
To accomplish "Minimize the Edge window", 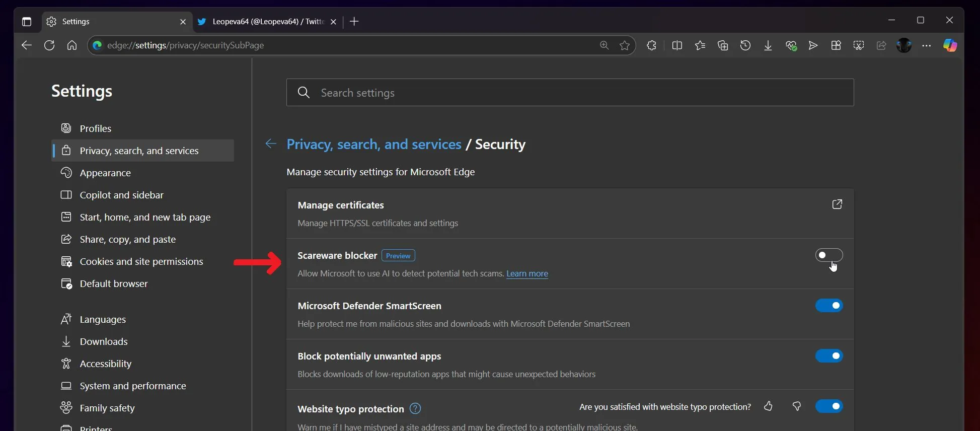I will (x=891, y=20).
